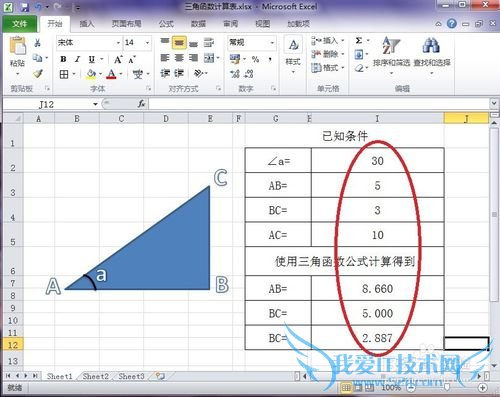The width and height of the screenshot is (500, 397).
Task: Expand the formula bar
Action: click(494, 104)
